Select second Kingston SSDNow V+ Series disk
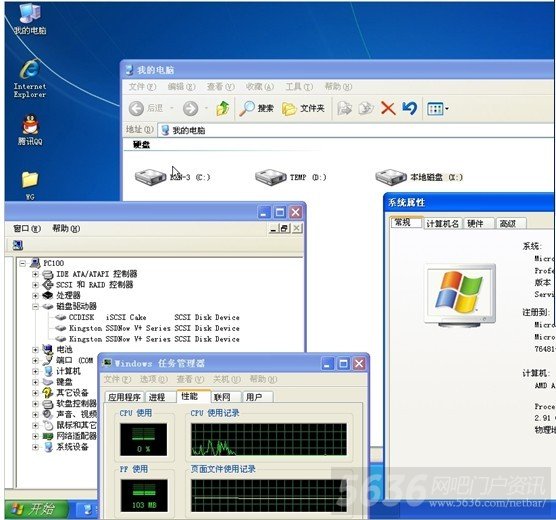556x520 pixels. 148,339
